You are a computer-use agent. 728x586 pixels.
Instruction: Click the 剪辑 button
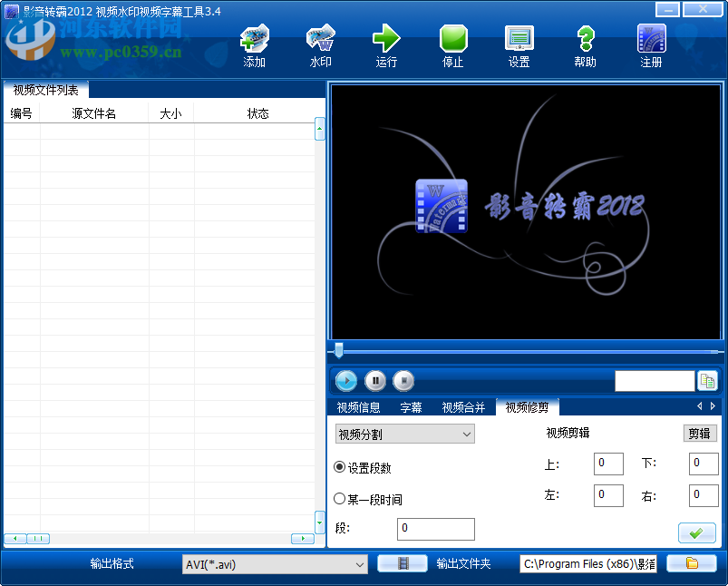click(x=699, y=433)
